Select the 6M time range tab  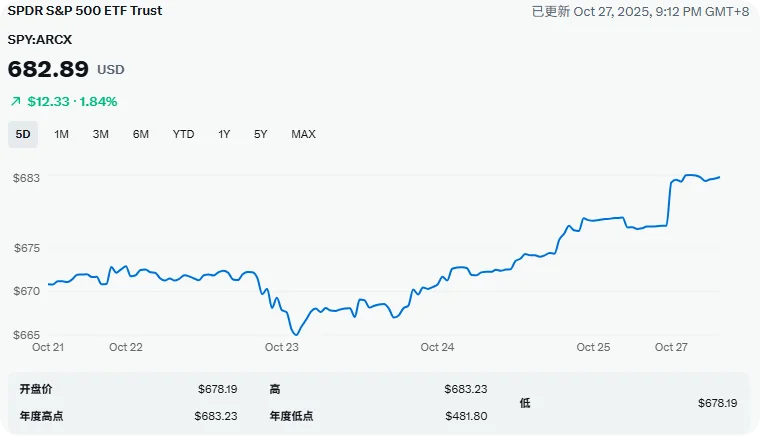141,134
